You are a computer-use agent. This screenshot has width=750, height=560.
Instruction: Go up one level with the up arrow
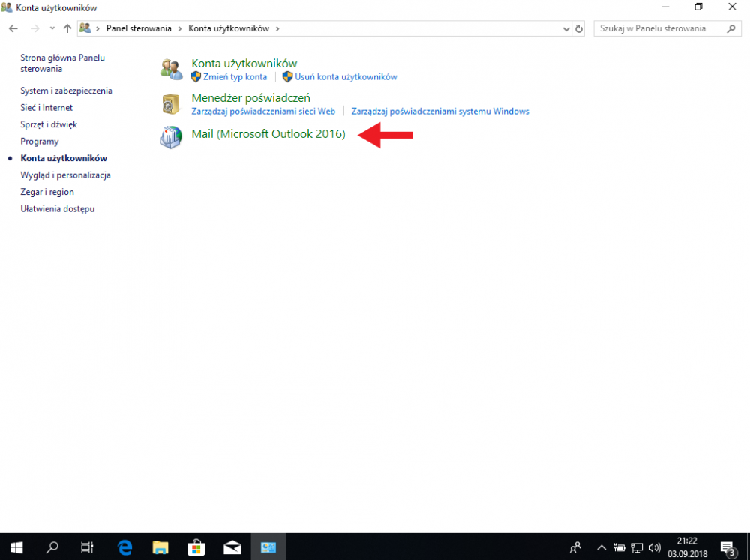[x=67, y=28]
